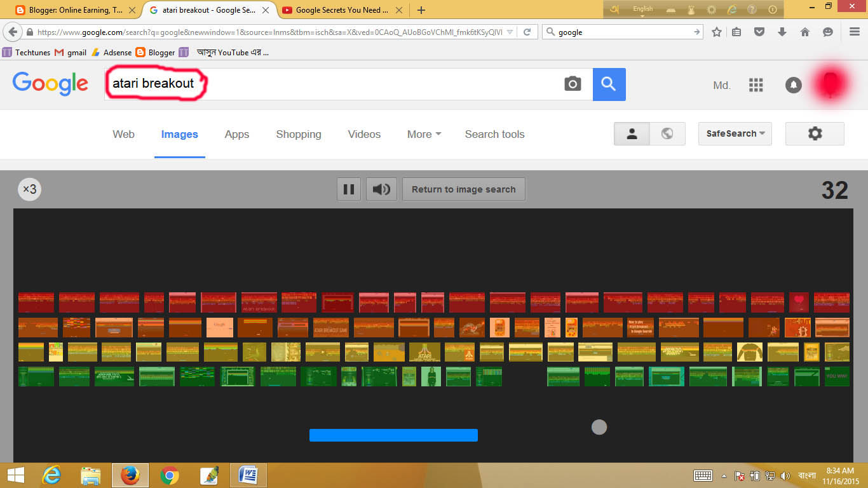
Task: Click the heart image brick
Action: coord(799,302)
